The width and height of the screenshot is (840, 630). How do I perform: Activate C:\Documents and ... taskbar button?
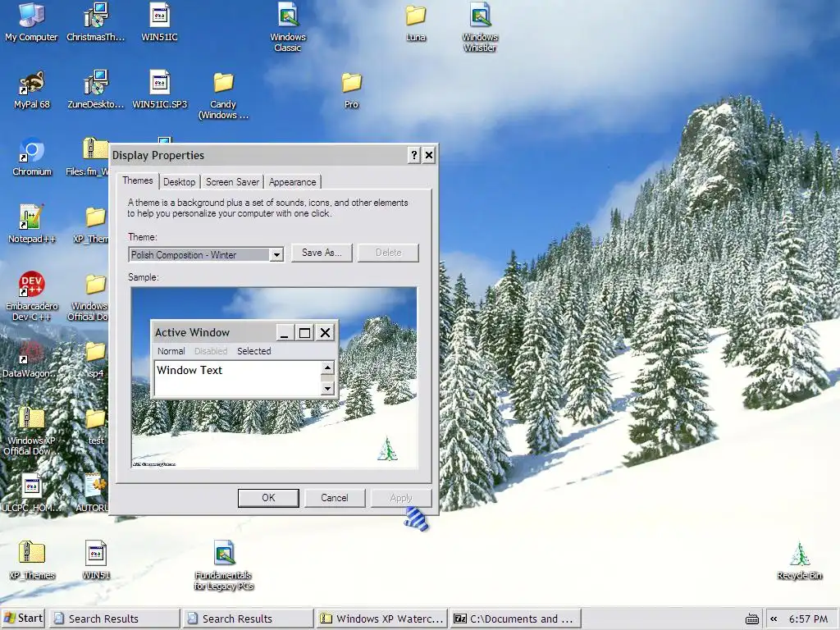[x=516, y=619]
